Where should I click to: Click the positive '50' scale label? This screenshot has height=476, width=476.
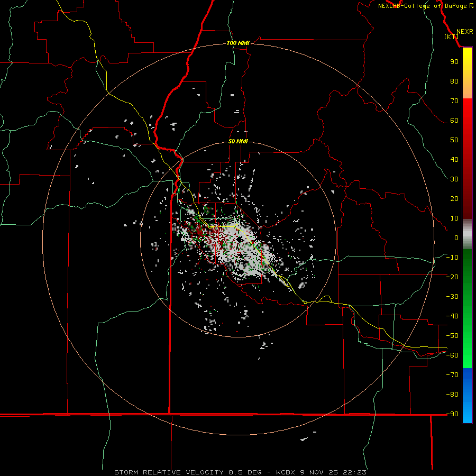point(454,140)
